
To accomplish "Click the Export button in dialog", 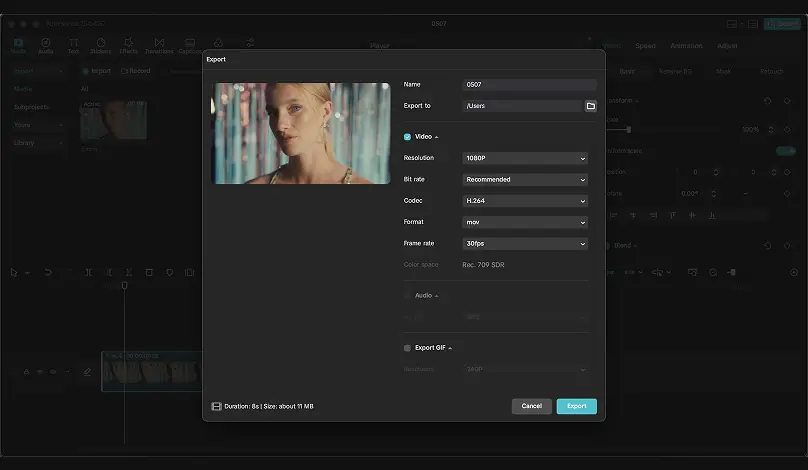I will pos(577,407).
